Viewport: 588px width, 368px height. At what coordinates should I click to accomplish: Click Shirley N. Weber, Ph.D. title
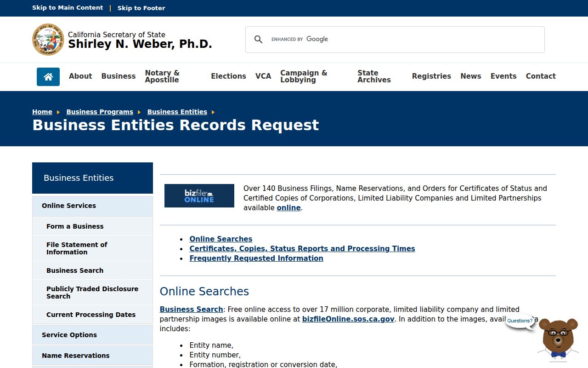click(x=140, y=44)
